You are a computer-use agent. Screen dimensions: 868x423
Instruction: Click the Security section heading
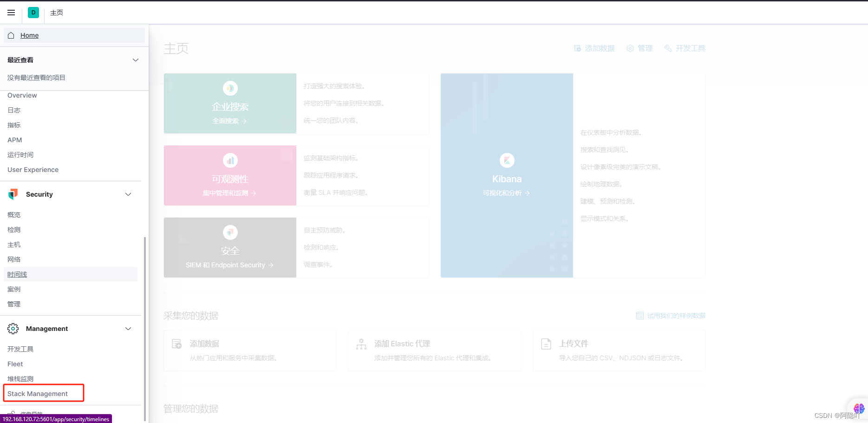[x=39, y=194]
